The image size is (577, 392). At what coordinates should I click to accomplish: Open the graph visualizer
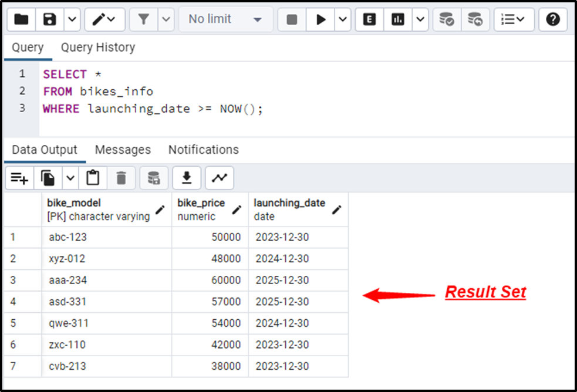[x=219, y=178]
